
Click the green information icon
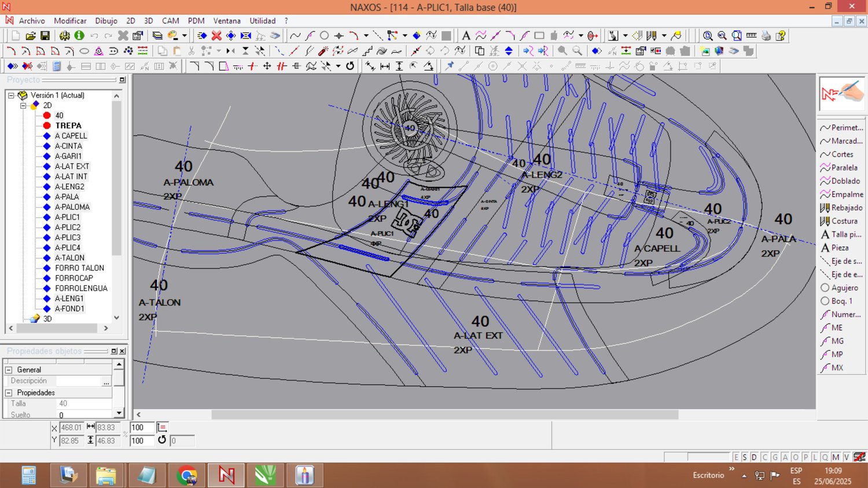point(79,36)
